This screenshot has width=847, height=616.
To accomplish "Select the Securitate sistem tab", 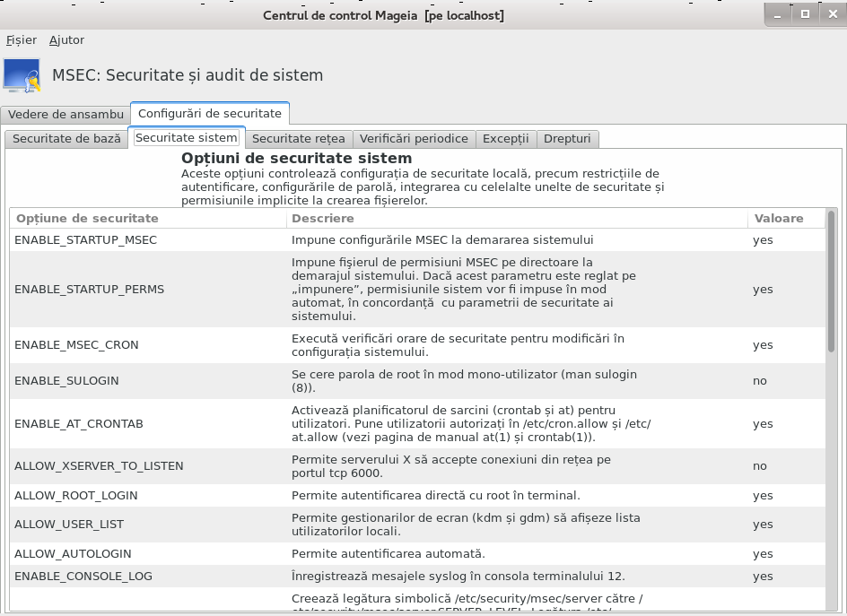I will (187, 138).
